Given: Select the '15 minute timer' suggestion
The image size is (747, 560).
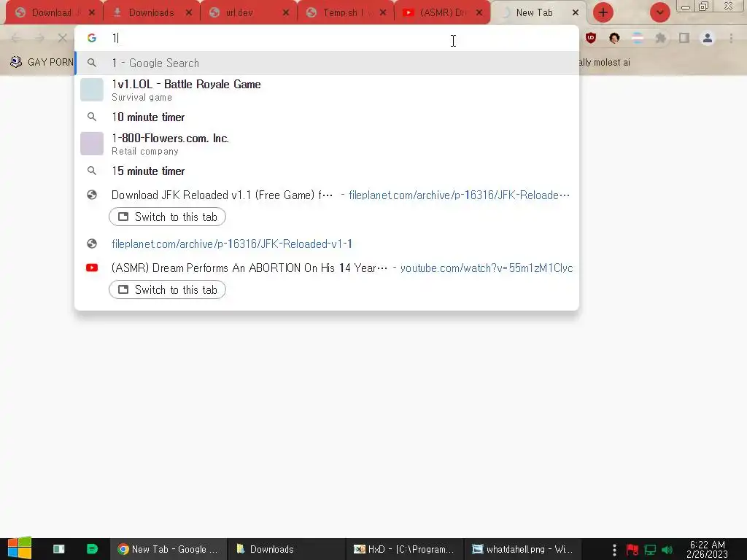Looking at the screenshot, I should click(x=327, y=171).
